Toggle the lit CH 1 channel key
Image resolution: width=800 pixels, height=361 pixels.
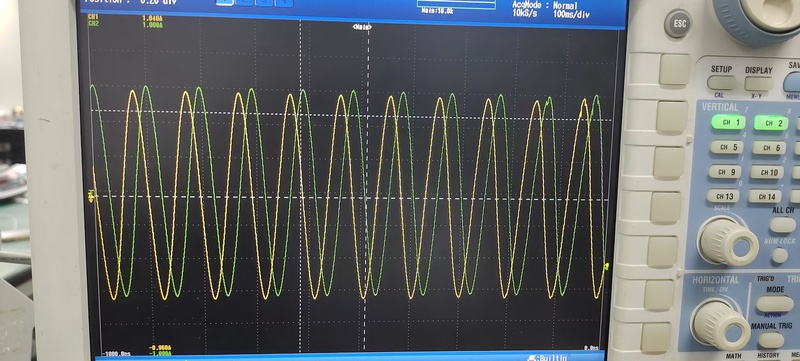728,122
